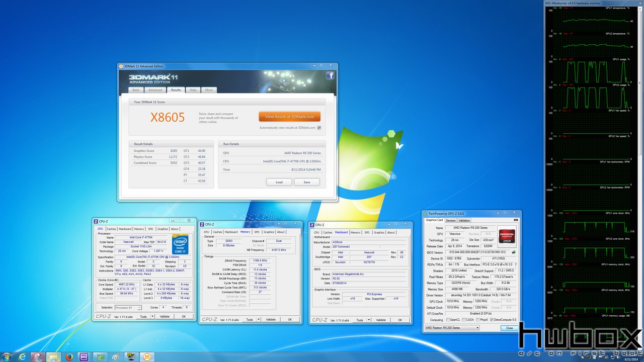Open the Snipping Tool taskbar icon

coord(37,356)
